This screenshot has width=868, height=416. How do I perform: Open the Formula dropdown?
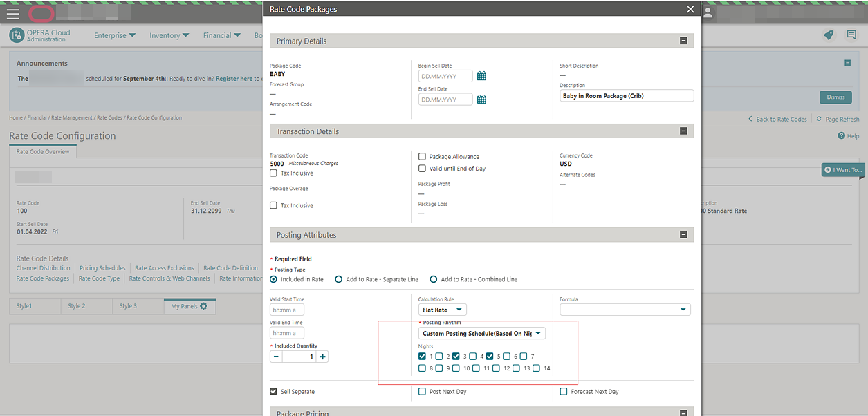click(x=625, y=310)
